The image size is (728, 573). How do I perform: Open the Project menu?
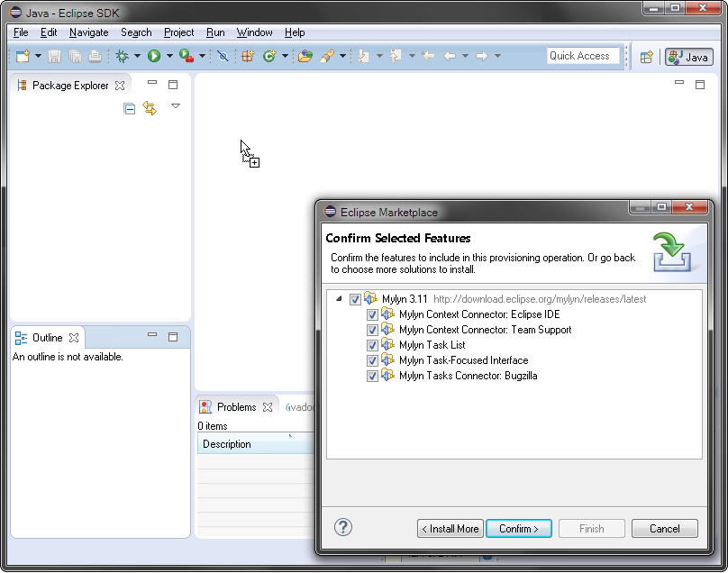[x=178, y=32]
